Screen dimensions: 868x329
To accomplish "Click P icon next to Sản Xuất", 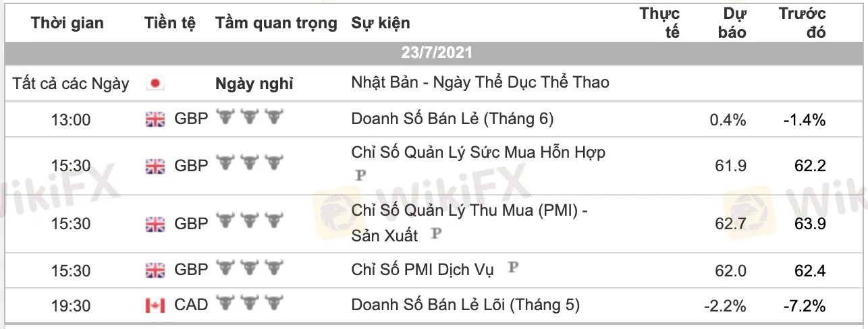I will click(x=436, y=234).
